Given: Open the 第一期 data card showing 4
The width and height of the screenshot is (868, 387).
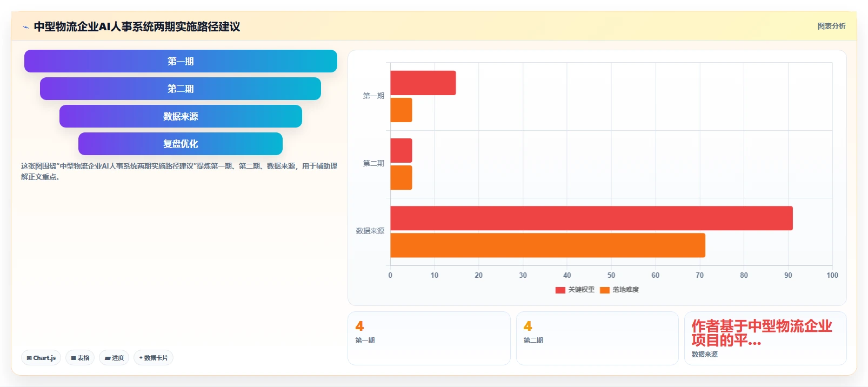Looking at the screenshot, I should 429,338.
